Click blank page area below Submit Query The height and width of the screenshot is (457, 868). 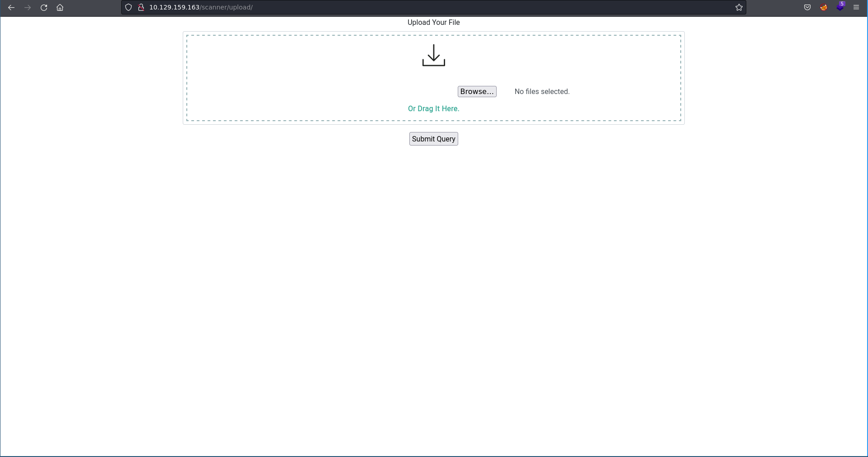click(x=433, y=271)
